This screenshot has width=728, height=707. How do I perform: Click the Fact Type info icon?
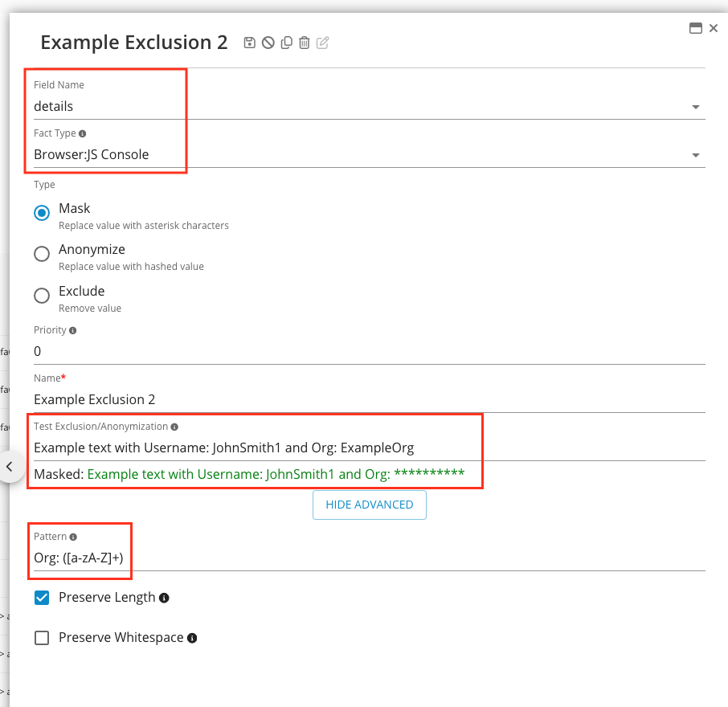(82, 133)
